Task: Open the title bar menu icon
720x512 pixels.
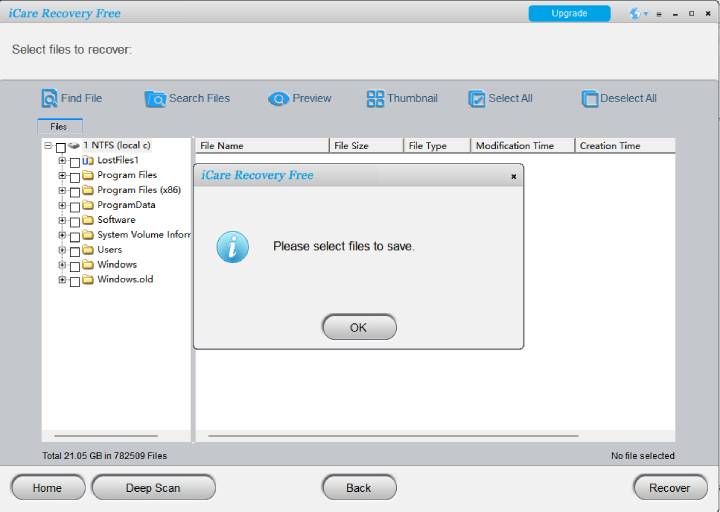Action: pyautogui.click(x=659, y=14)
